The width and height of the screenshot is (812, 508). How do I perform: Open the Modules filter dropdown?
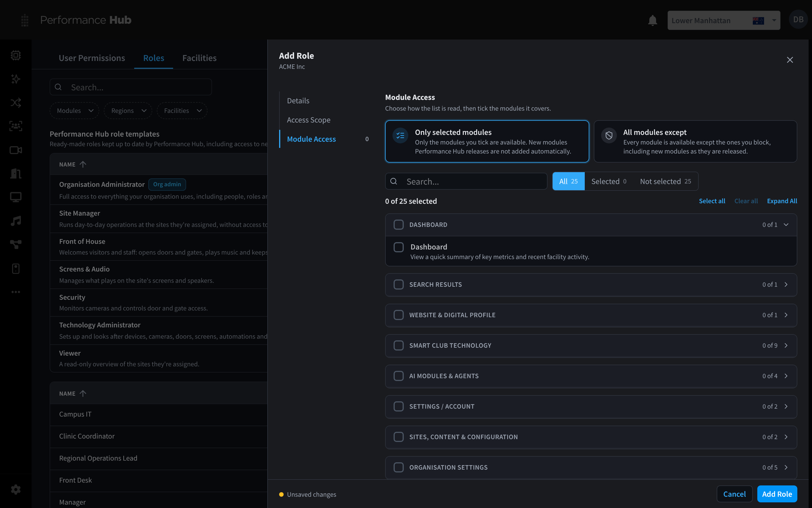click(x=74, y=111)
